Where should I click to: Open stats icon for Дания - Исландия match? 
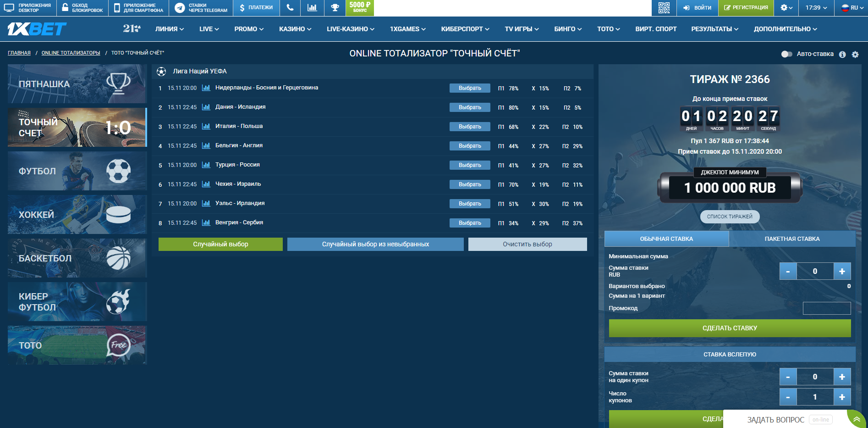coord(206,107)
